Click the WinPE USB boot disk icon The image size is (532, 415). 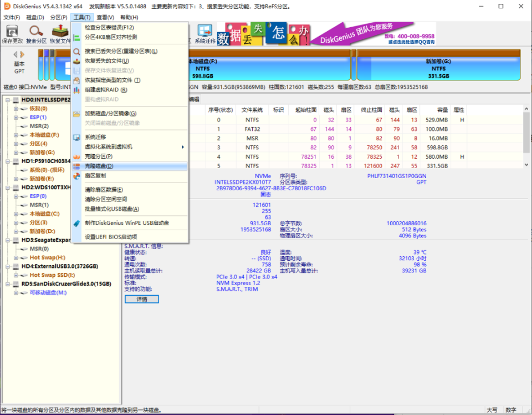[x=77, y=223]
